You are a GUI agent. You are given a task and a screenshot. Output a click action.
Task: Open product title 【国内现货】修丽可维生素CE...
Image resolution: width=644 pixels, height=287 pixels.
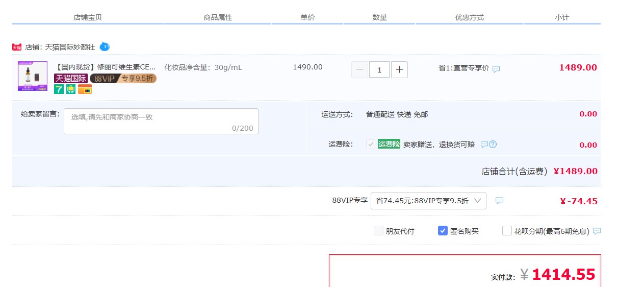coord(106,67)
